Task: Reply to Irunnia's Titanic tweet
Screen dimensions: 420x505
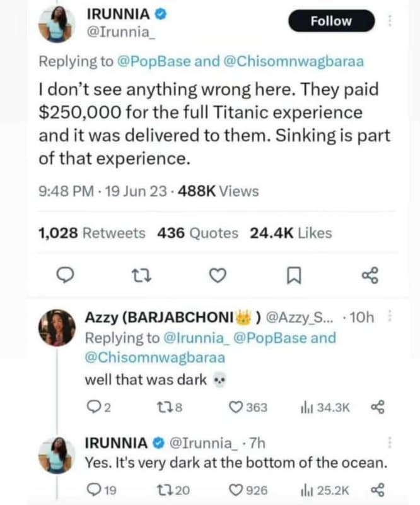Action: tap(65, 275)
